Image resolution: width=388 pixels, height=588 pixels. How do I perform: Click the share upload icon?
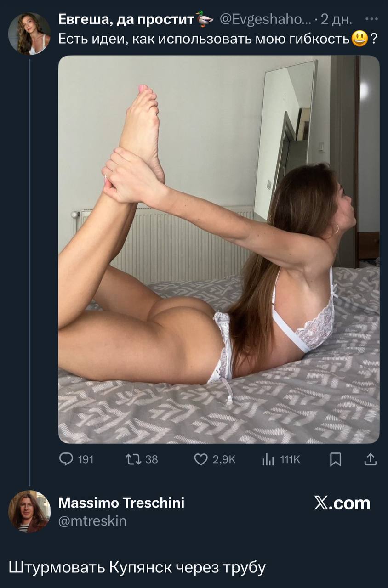[371, 459]
